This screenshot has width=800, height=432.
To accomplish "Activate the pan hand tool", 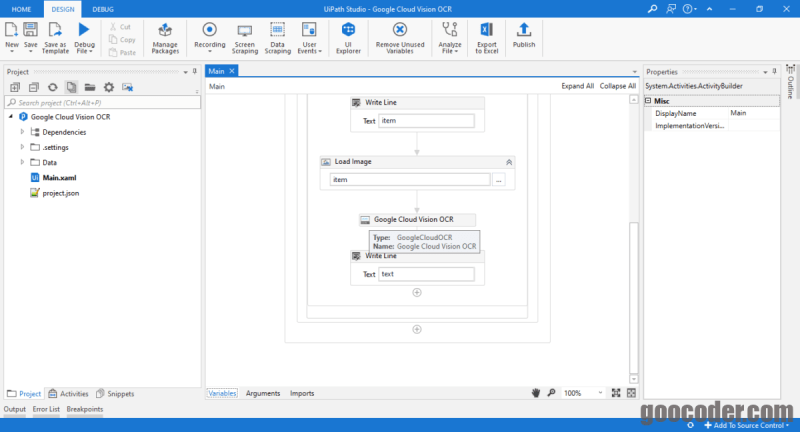I will 536,393.
